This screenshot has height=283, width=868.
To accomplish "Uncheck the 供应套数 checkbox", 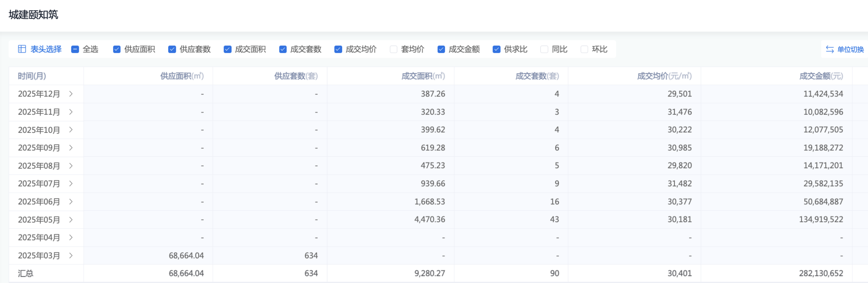I will click(x=172, y=50).
